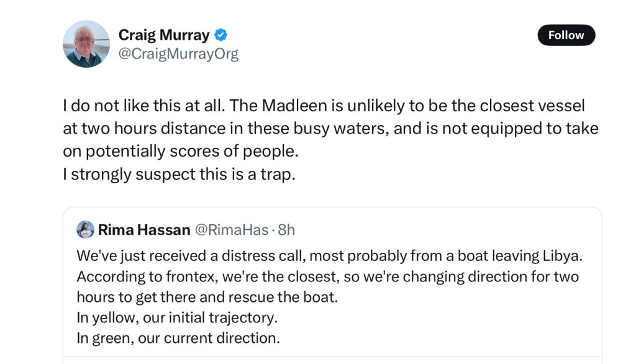The image size is (636, 364).
Task: Open the 8h timestamp of quoted tweet
Action: (x=286, y=230)
